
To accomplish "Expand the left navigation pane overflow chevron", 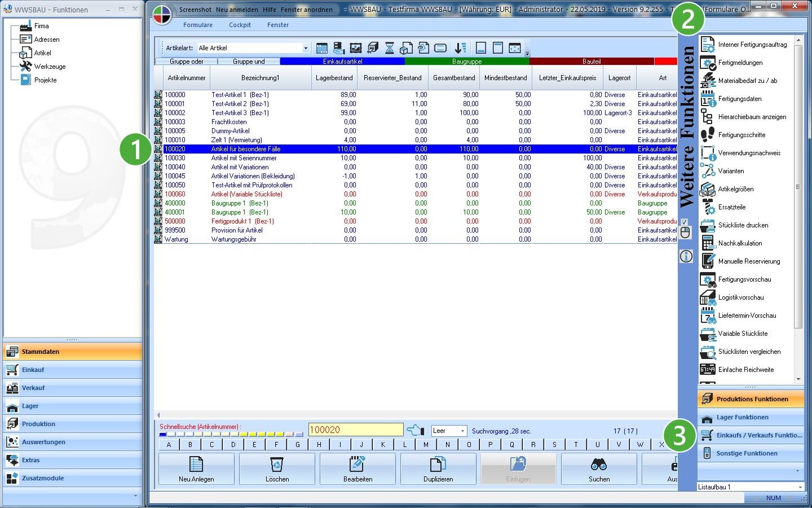I will [135, 496].
